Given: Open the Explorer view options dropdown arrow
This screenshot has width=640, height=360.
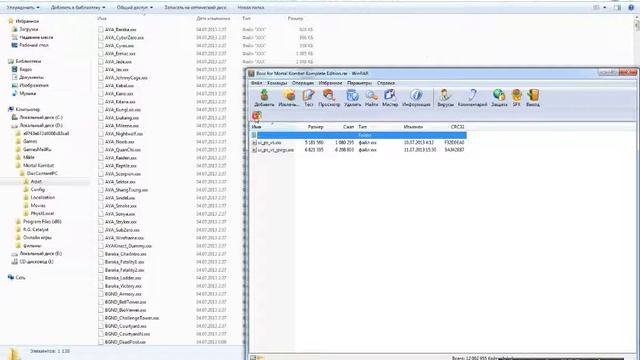Looking at the screenshot, I should click(604, 7).
